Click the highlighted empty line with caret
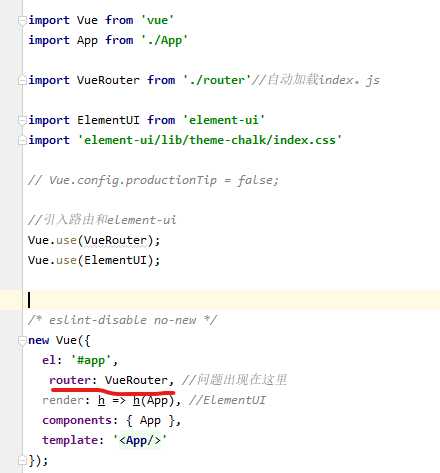440x473 pixels. point(220,300)
